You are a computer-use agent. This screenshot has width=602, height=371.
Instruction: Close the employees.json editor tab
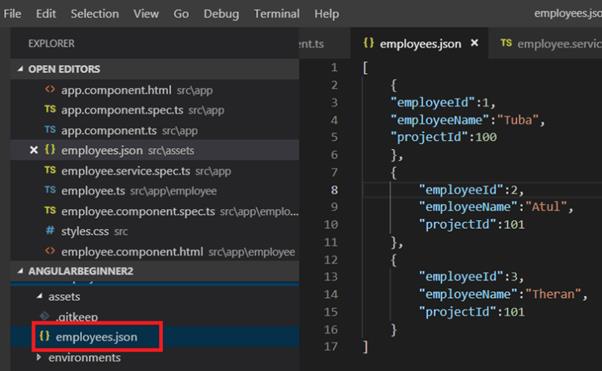coord(475,43)
